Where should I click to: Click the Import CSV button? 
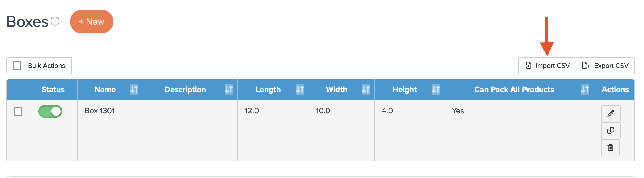pyautogui.click(x=547, y=66)
